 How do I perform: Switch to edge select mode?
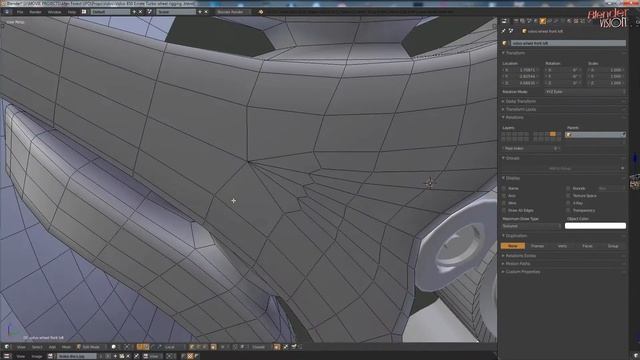click(x=199, y=347)
